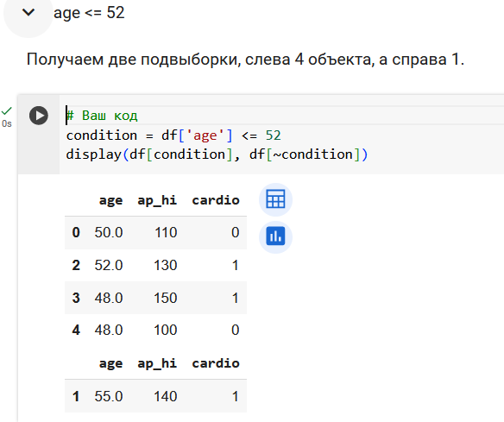The image size is (504, 422).
Task: Click second table 'cardio' column header
Action: point(216,363)
